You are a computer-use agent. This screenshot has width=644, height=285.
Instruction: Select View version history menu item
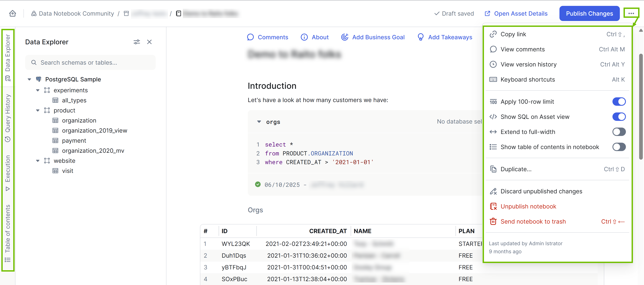[528, 65]
